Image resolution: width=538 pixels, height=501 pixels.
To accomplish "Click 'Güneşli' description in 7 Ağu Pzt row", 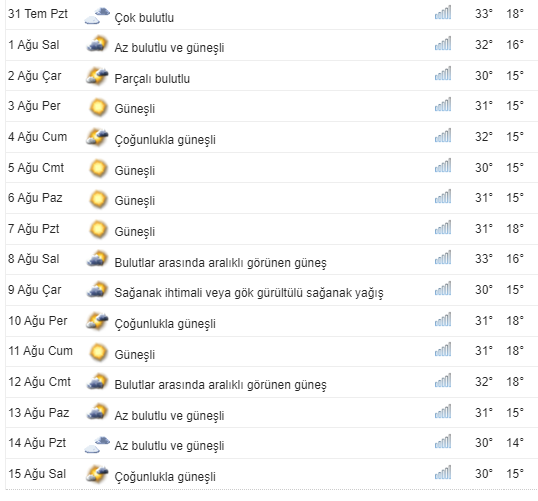I will point(134,232).
